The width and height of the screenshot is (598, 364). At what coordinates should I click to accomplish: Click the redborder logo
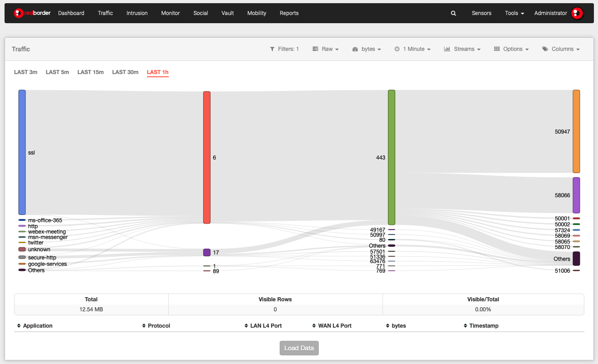(32, 13)
